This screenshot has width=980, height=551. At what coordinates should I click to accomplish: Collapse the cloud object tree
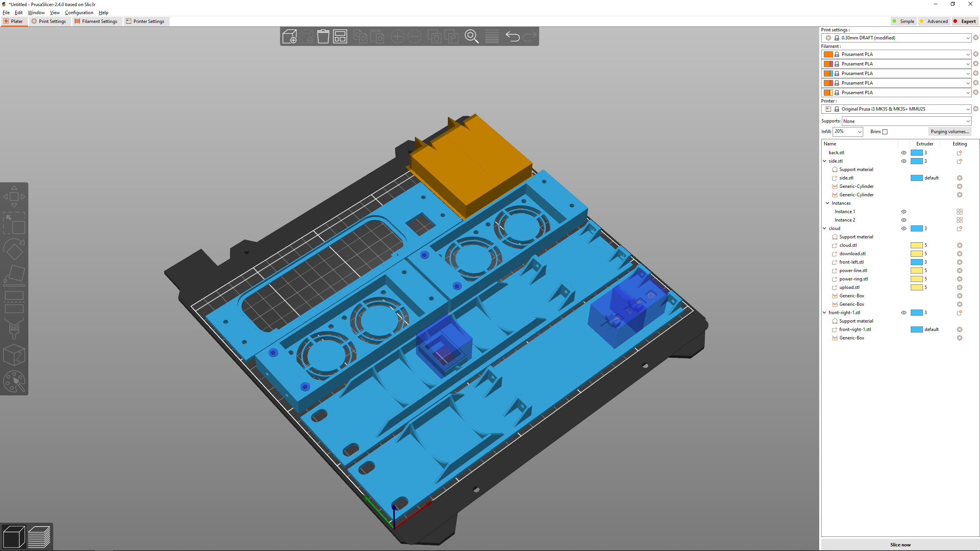pyautogui.click(x=825, y=228)
